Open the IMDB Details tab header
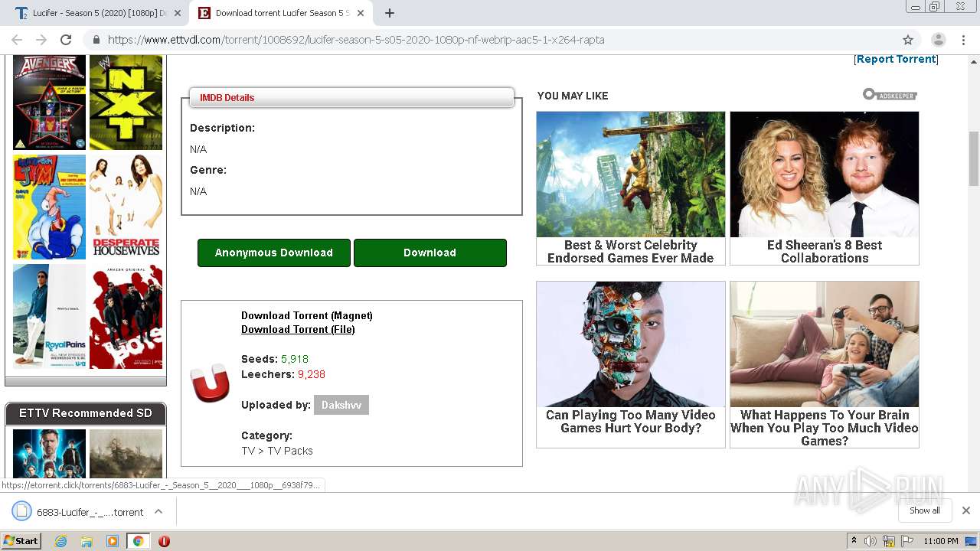 [x=351, y=97]
